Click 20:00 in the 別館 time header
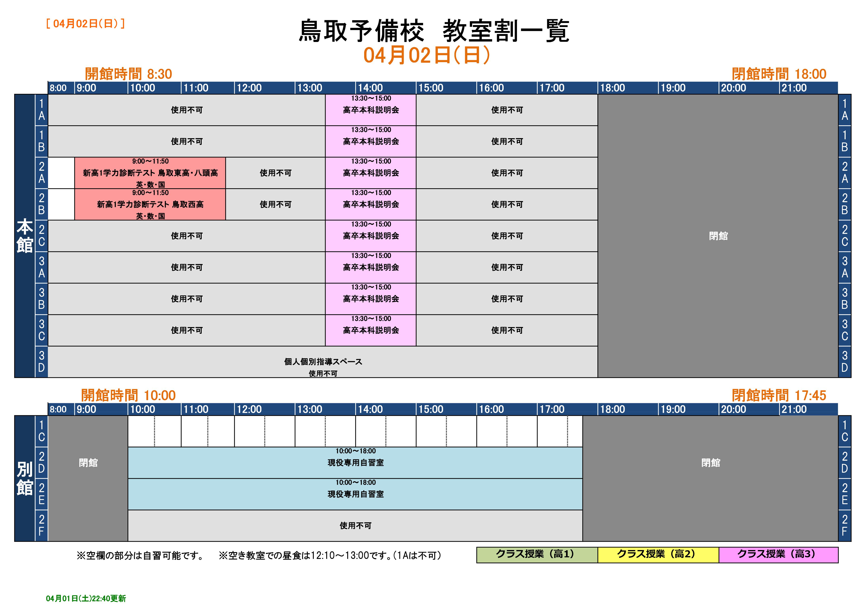 pyautogui.click(x=733, y=409)
